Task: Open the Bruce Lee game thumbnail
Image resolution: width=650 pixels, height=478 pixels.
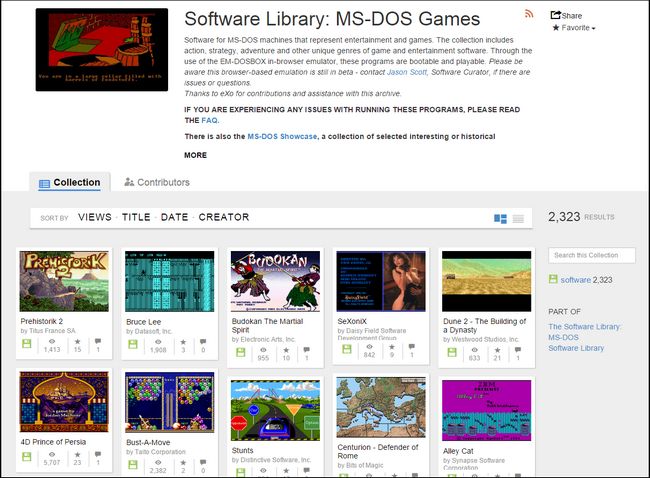Action: click(x=170, y=281)
